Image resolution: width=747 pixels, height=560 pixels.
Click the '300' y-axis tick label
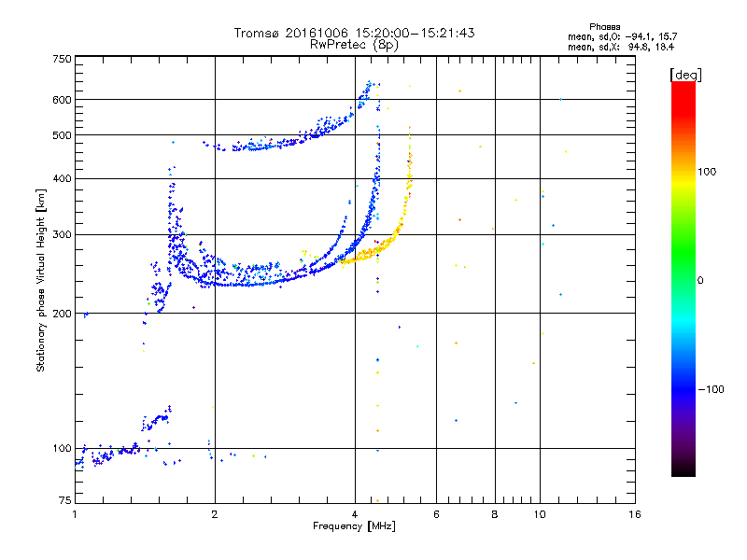point(62,234)
